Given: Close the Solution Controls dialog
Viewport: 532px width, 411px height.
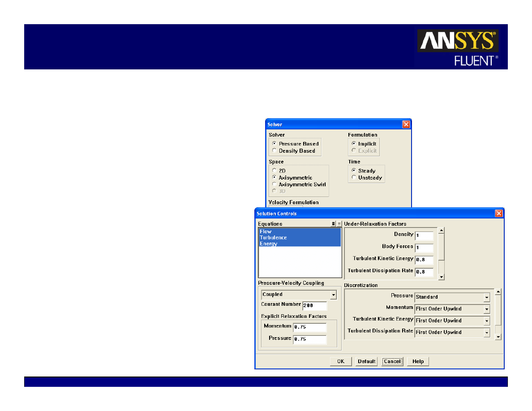Looking at the screenshot, I should 498,214.
